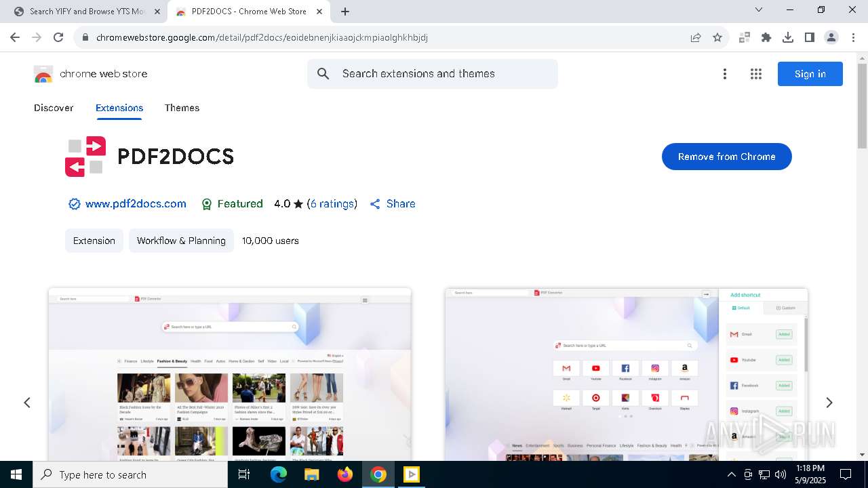The width and height of the screenshot is (868, 488).
Task: Click the Sign in button
Action: (x=810, y=74)
